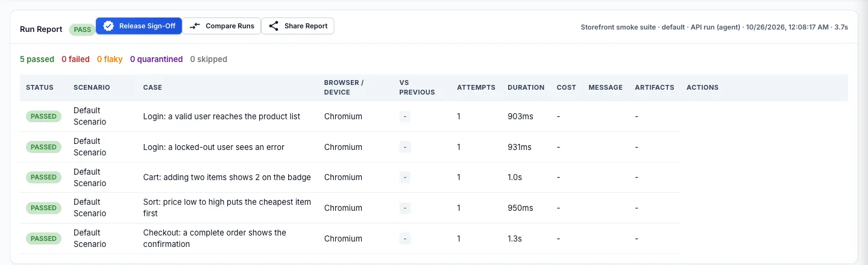Click the PASS badge next to Run Report
This screenshot has width=868, height=265.
(x=82, y=29)
